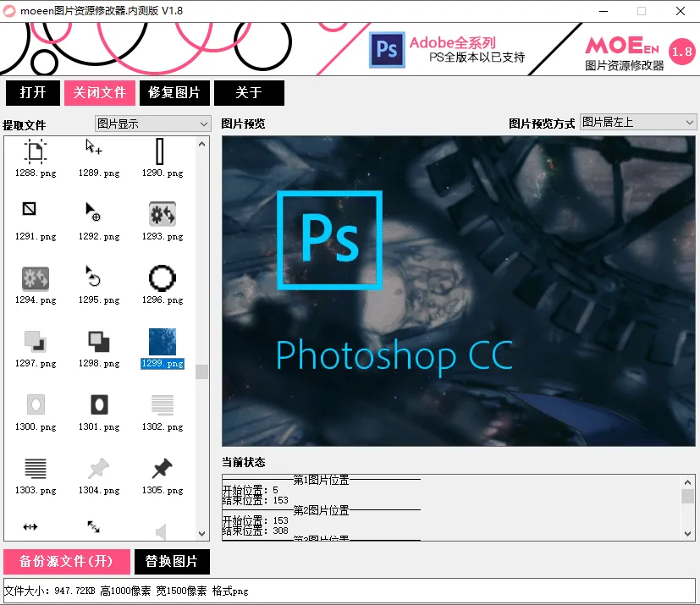Select the 1297.png light squares icon

click(36, 341)
